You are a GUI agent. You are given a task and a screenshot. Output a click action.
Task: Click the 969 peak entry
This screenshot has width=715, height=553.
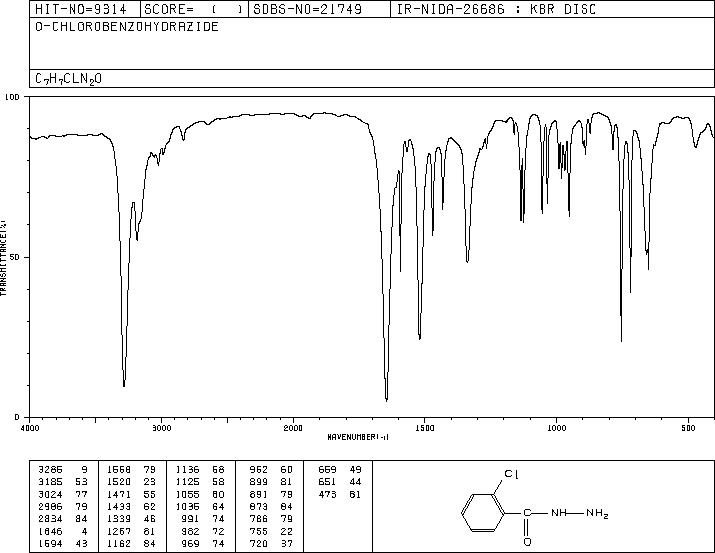[192, 544]
